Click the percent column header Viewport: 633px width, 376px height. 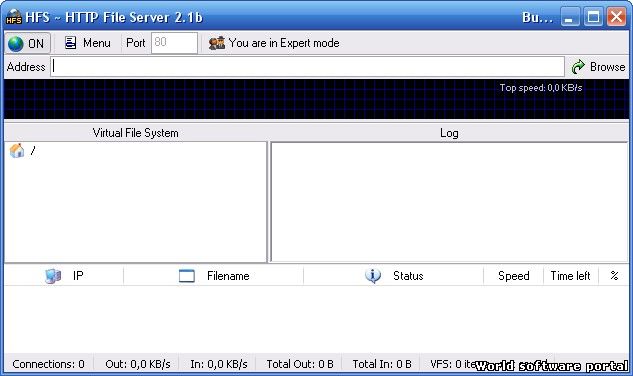point(614,276)
